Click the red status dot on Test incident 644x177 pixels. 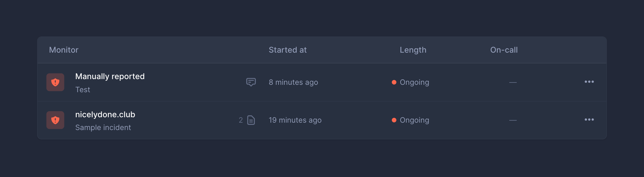point(394,82)
